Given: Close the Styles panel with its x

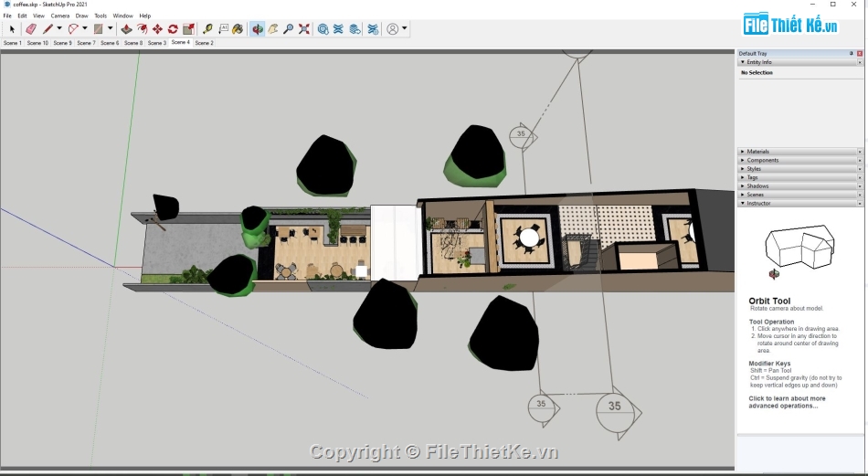Looking at the screenshot, I should pyautogui.click(x=860, y=169).
